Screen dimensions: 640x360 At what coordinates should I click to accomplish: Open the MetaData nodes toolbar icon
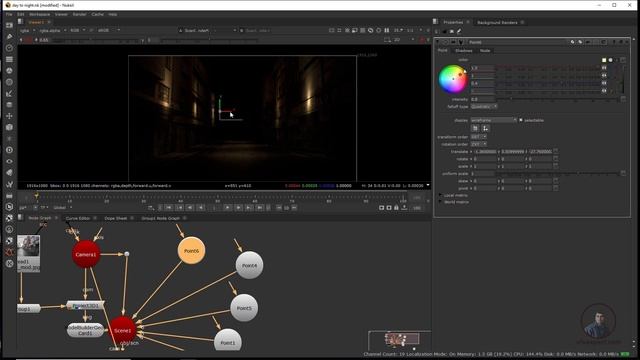tap(9, 173)
